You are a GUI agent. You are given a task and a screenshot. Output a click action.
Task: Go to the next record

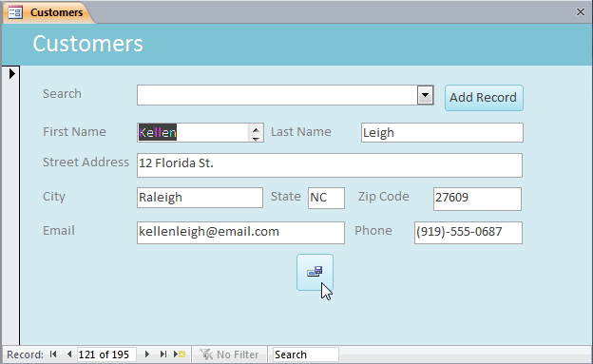click(x=147, y=354)
